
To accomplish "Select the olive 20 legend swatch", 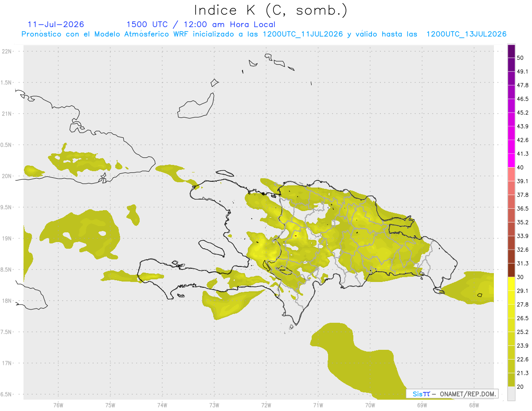I will (511, 380).
